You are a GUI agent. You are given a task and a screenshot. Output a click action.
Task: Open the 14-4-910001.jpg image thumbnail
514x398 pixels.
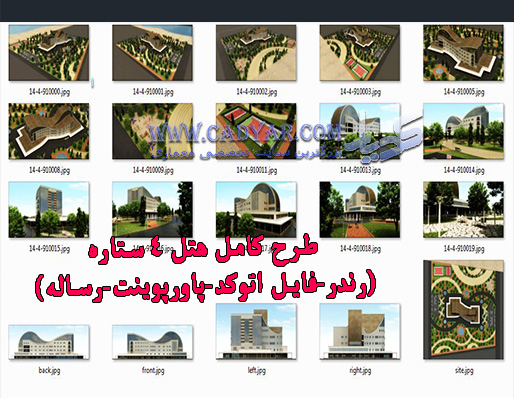(x=152, y=53)
